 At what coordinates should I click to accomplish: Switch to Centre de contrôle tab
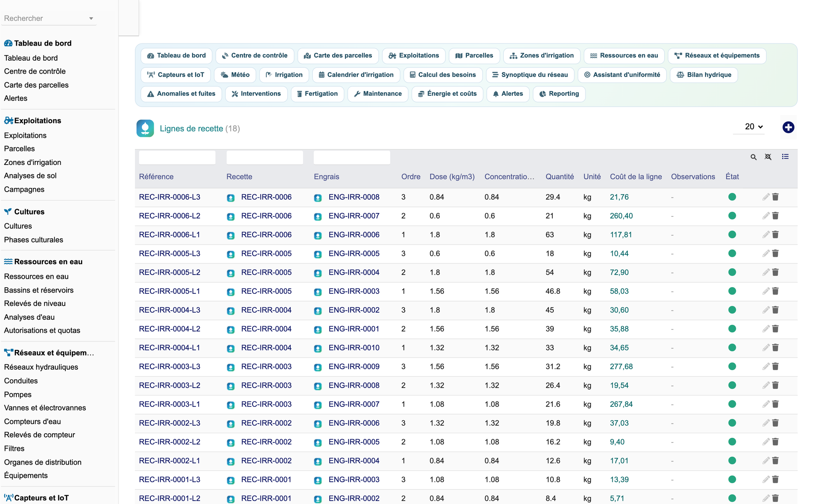(255, 56)
